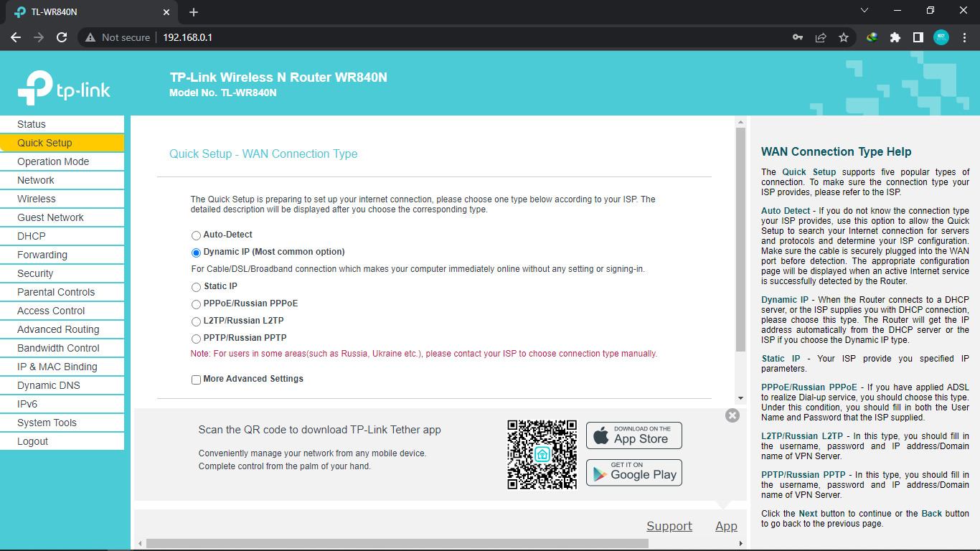Open Parental Controls page
This screenshot has width=980, height=551.
click(62, 292)
